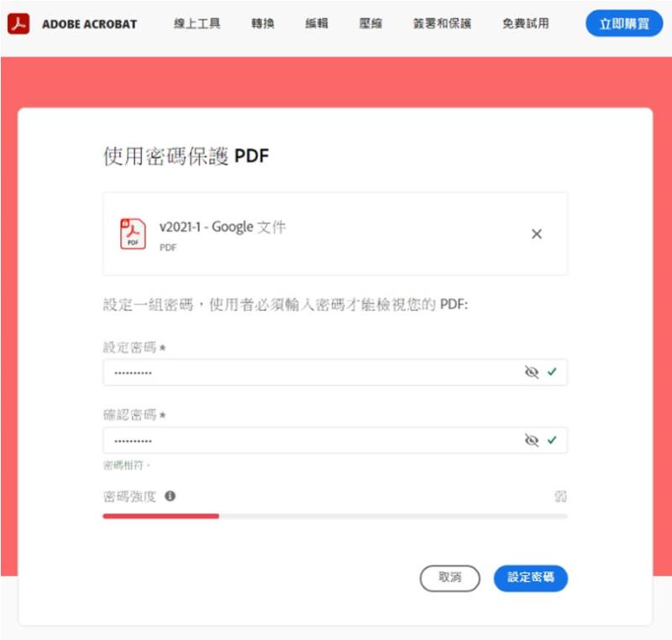This screenshot has height=640, width=672.
Task: Select the 免費試用 link
Action: (x=526, y=24)
